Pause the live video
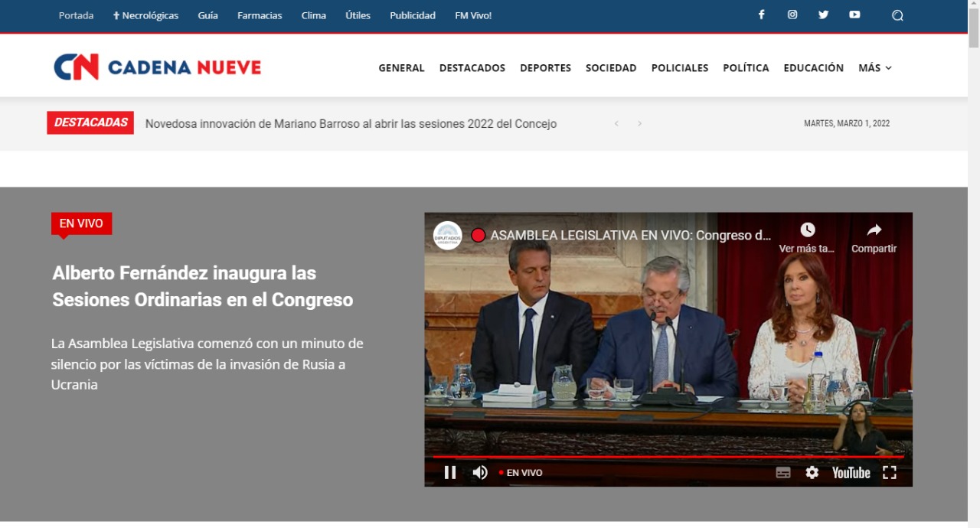Screen dimensions: 980x528 [x=450, y=473]
